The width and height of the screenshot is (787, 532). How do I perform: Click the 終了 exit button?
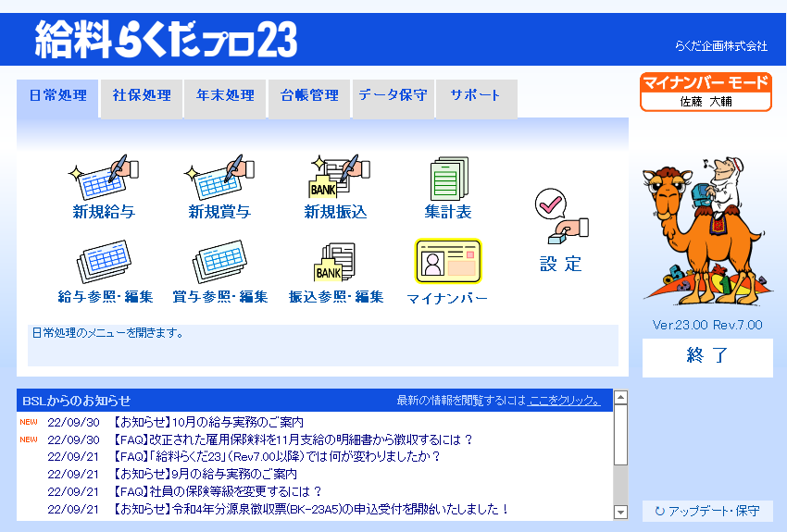[x=707, y=356]
